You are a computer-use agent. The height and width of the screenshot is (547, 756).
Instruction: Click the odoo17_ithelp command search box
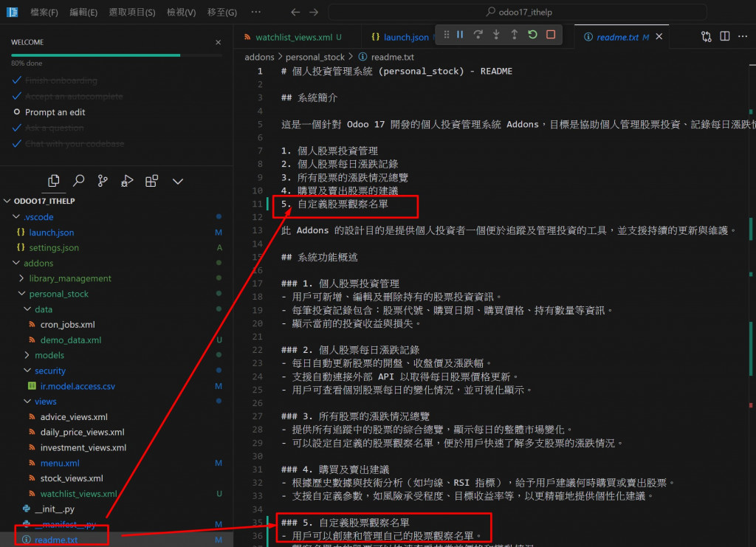[518, 12]
